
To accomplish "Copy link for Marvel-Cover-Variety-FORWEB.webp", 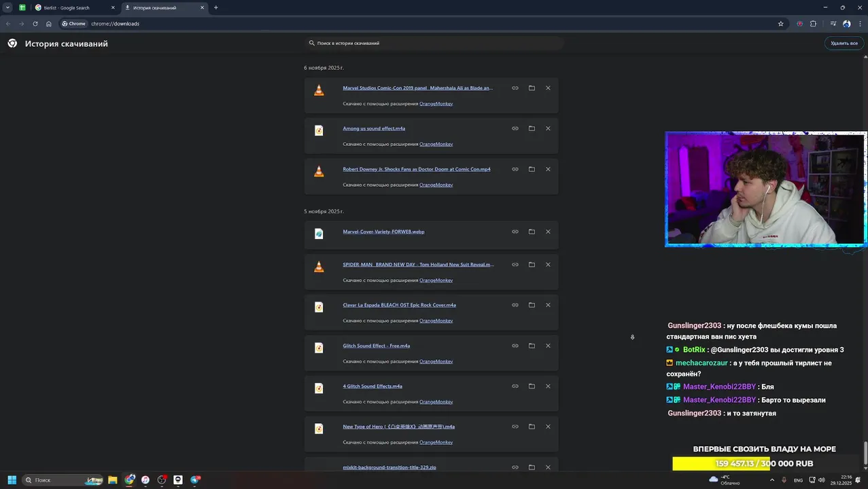I will point(515,232).
